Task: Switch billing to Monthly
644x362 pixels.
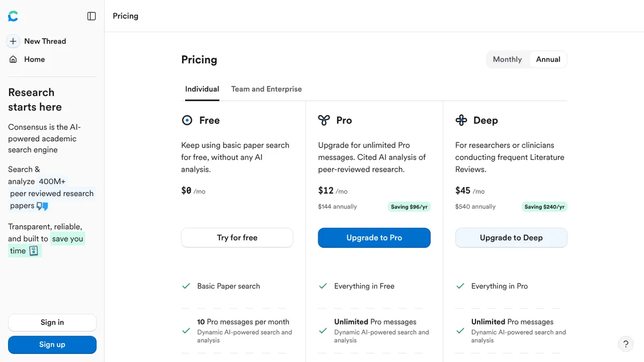Action: click(507, 60)
